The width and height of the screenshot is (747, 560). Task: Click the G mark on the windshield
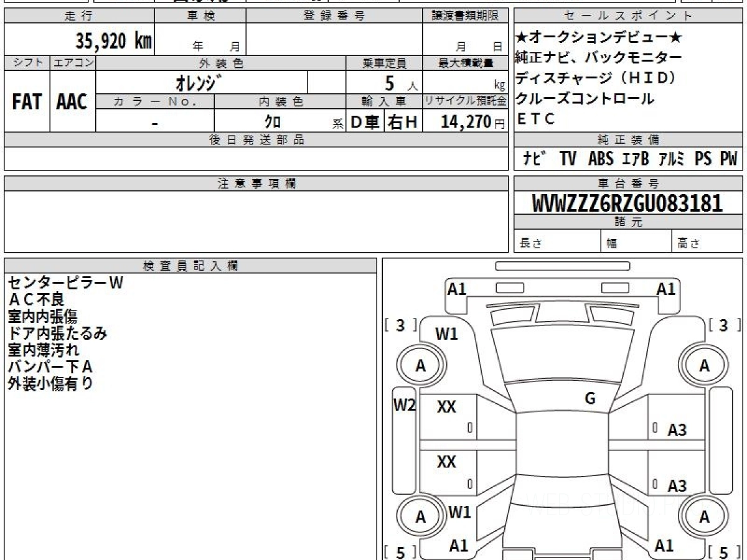[590, 399]
